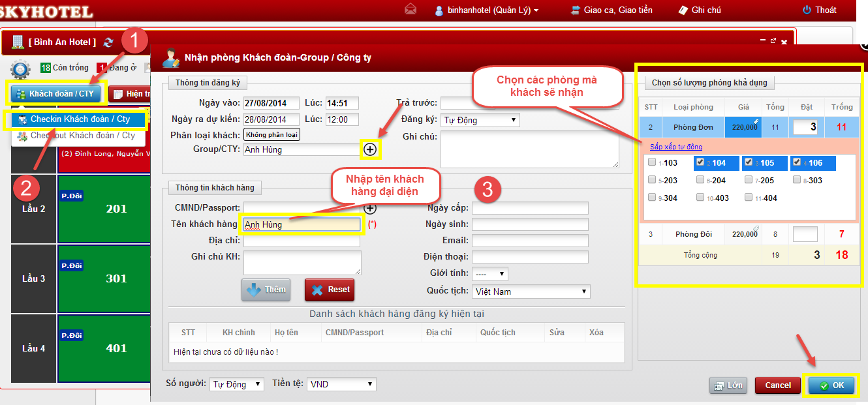Expand the Quốc tịch Việt Nam dropdown
Viewport: 868px width, 405px height.
531,292
